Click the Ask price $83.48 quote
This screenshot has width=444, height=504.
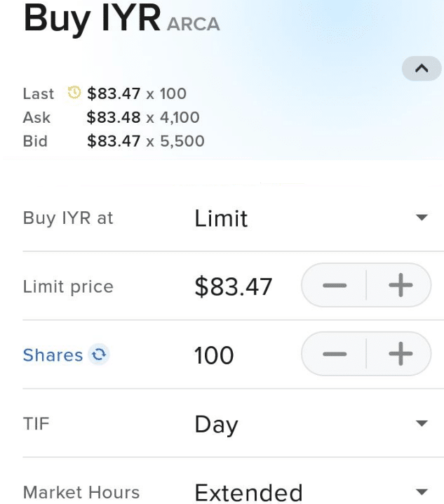[x=114, y=117]
